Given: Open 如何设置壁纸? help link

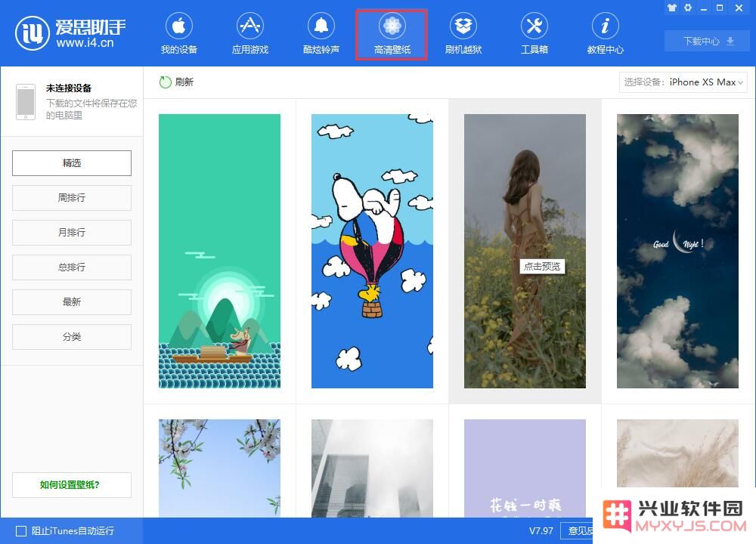Looking at the screenshot, I should 72,485.
